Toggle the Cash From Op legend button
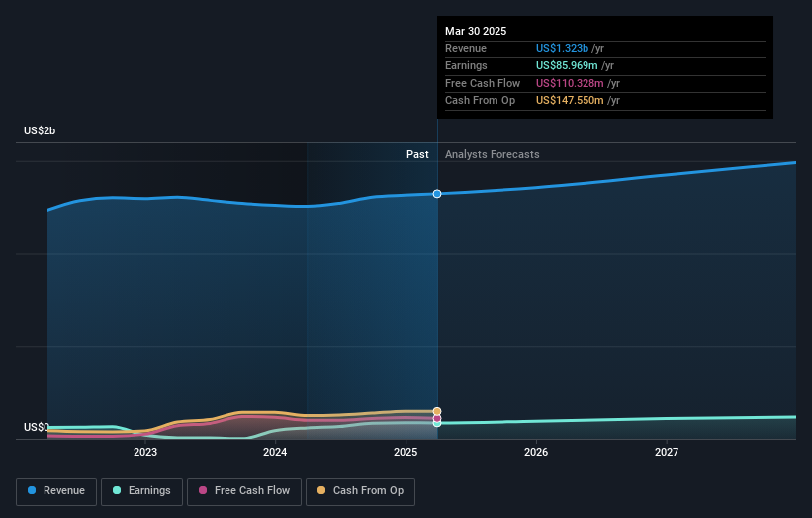 click(360, 491)
